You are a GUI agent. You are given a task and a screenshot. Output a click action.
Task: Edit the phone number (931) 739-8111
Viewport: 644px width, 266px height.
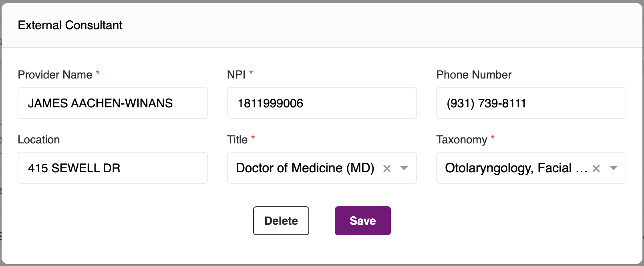point(531,103)
